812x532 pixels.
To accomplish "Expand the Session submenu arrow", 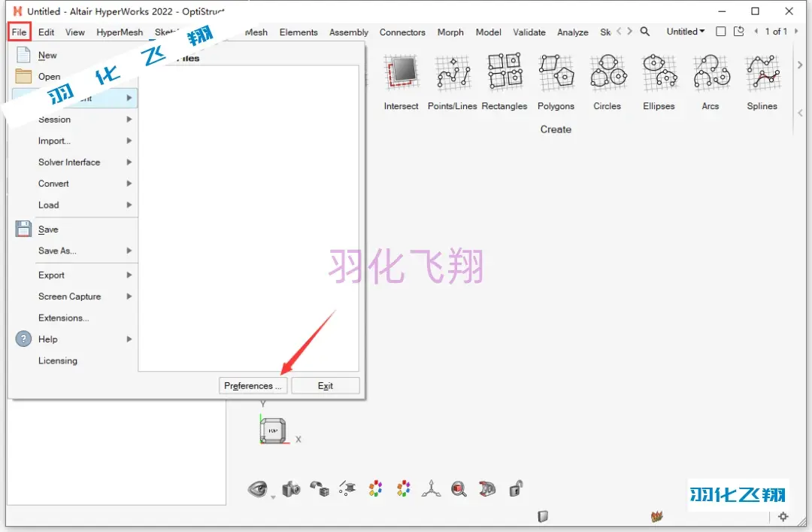I will (129, 119).
